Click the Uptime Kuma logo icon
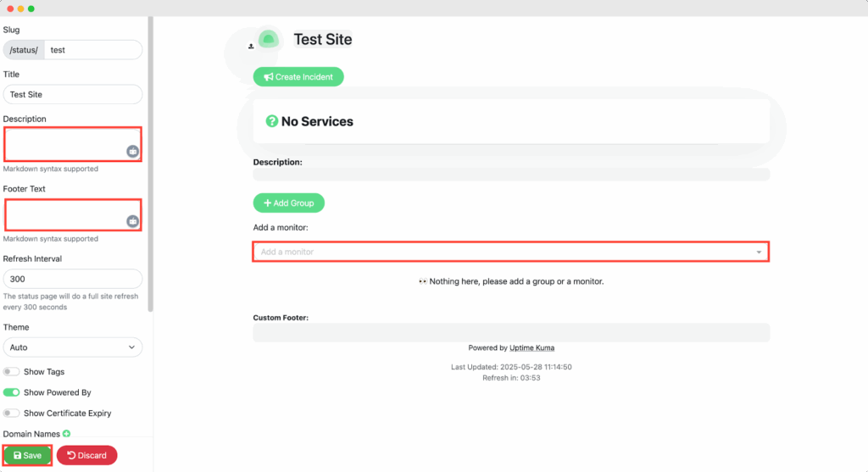Screen dimensions: 868x472 269,39
